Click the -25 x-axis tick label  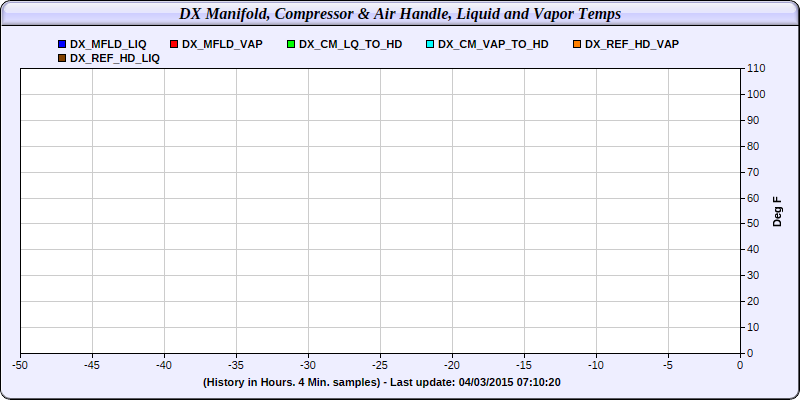[380, 365]
